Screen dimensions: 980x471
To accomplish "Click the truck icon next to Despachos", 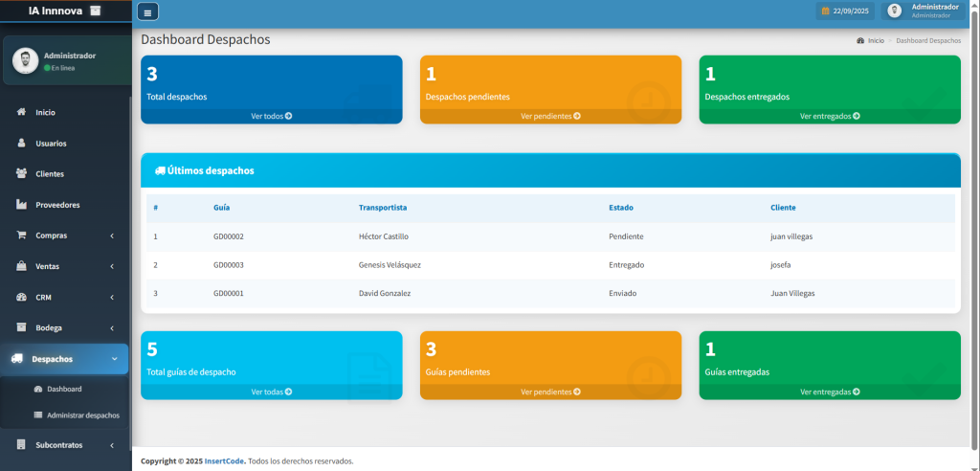I will coord(17,359).
